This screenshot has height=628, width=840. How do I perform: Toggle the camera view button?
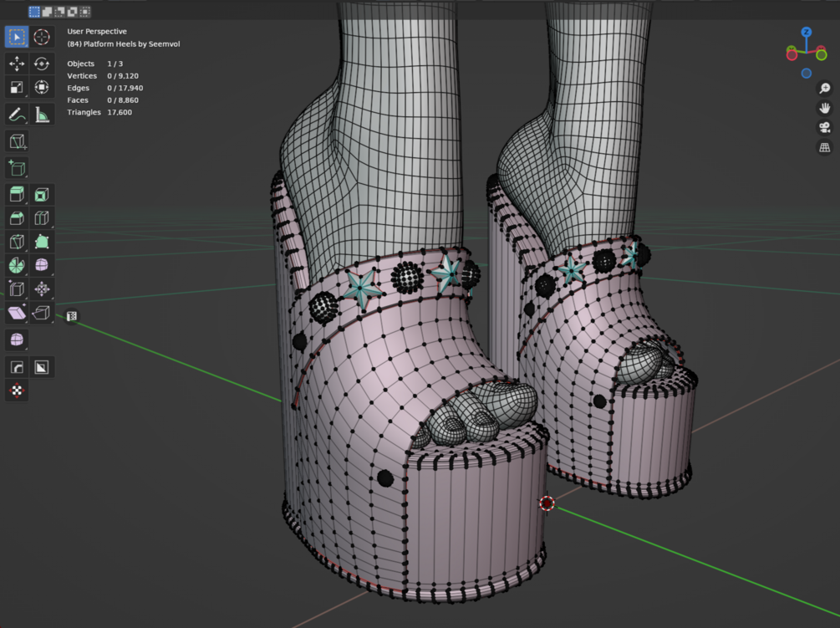824,128
